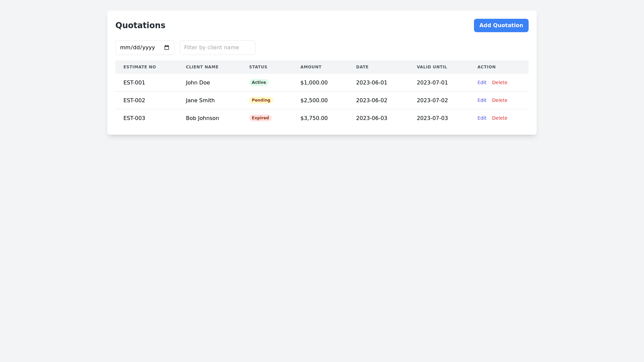644x362 pixels.
Task: Click the Estimate No column header
Action: pyautogui.click(x=140, y=67)
